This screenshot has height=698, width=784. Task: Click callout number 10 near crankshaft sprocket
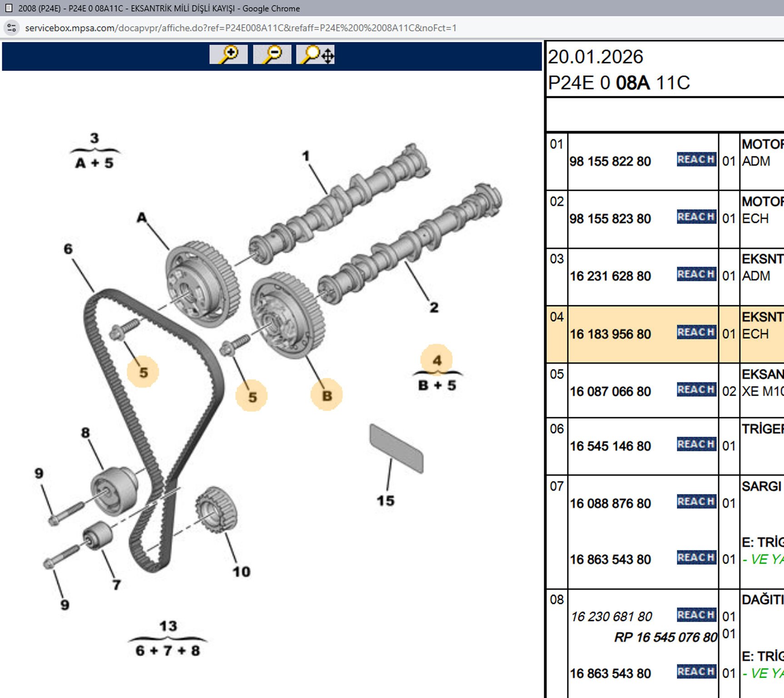point(241,572)
